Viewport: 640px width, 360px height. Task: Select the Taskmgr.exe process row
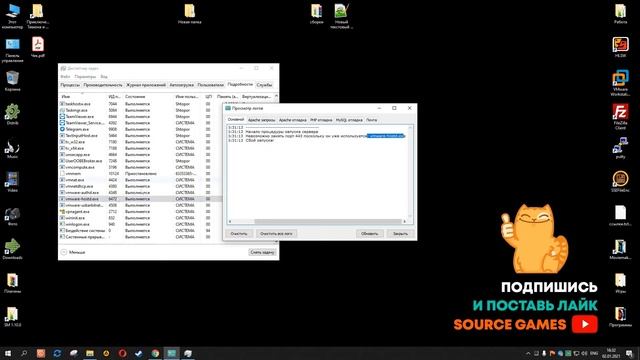(141, 110)
